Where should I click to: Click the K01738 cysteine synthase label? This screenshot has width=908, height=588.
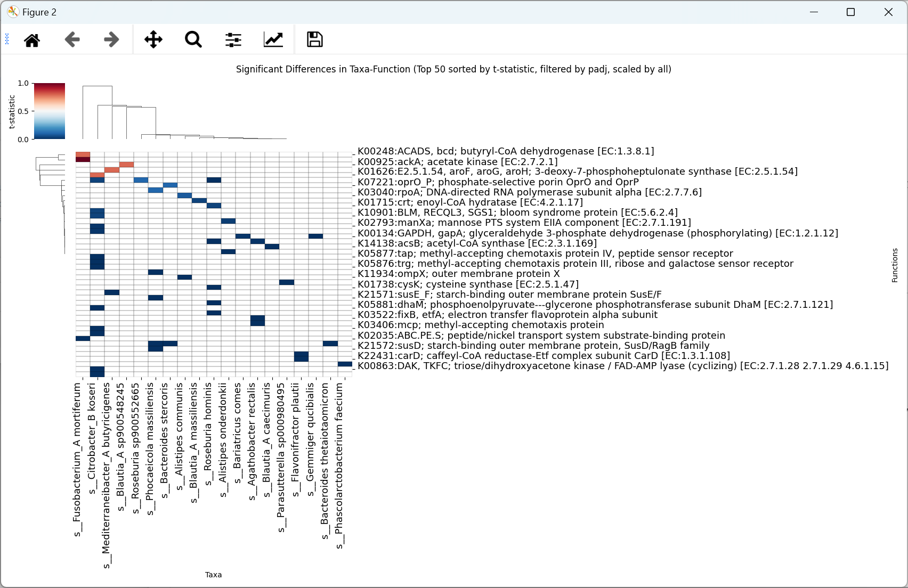(x=468, y=284)
